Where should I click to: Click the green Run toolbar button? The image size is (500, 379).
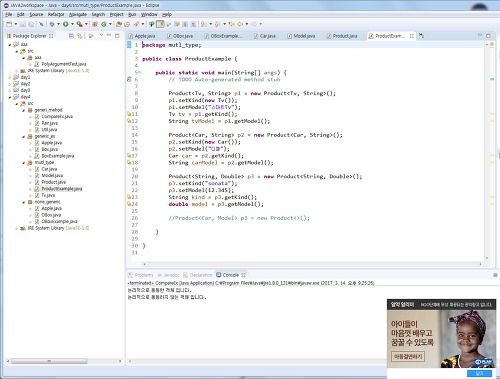(x=66, y=24)
